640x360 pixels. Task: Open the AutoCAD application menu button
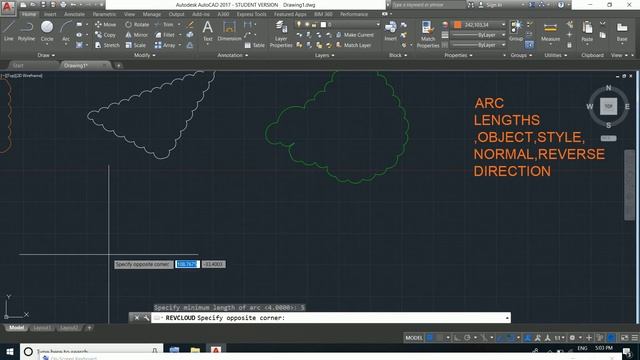[8, 7]
